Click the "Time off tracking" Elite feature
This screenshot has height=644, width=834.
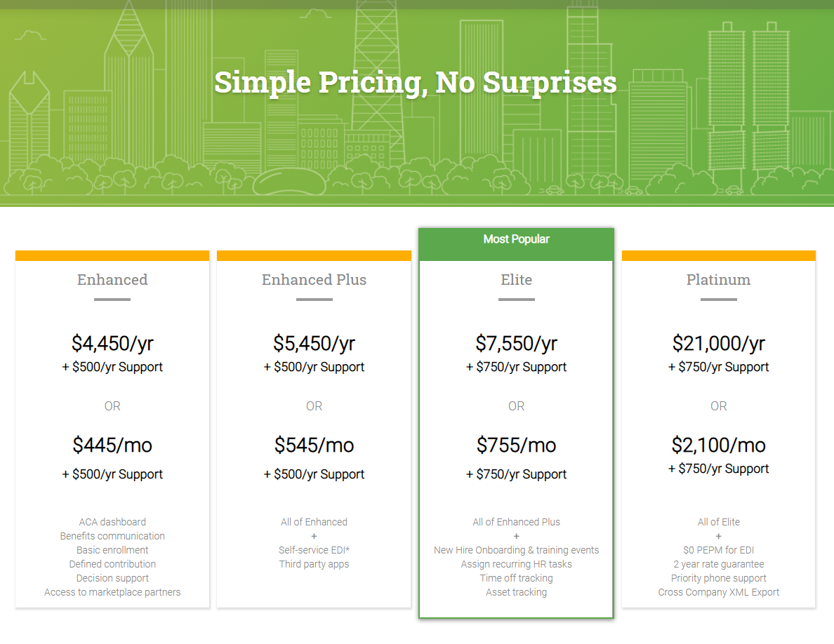tap(516, 578)
